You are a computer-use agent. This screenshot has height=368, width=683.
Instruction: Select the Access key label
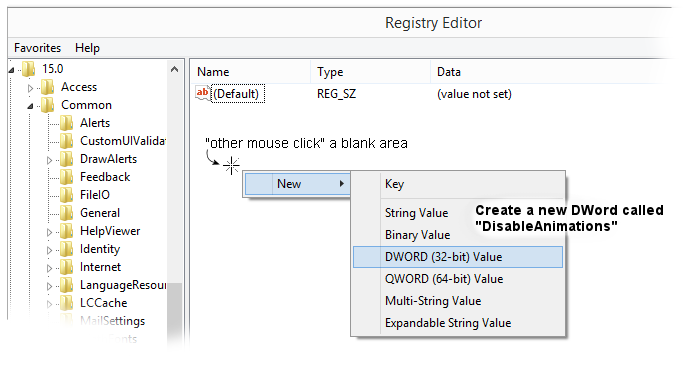(x=79, y=87)
